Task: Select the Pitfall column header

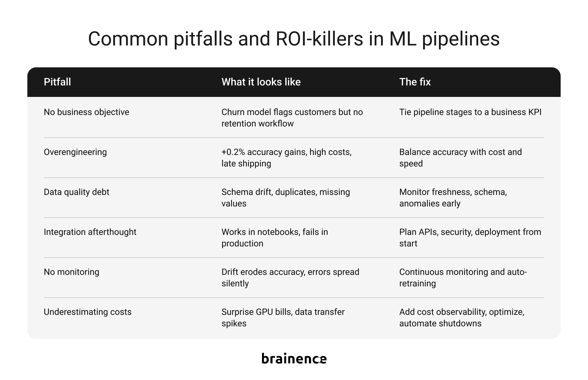Action: pyautogui.click(x=57, y=82)
